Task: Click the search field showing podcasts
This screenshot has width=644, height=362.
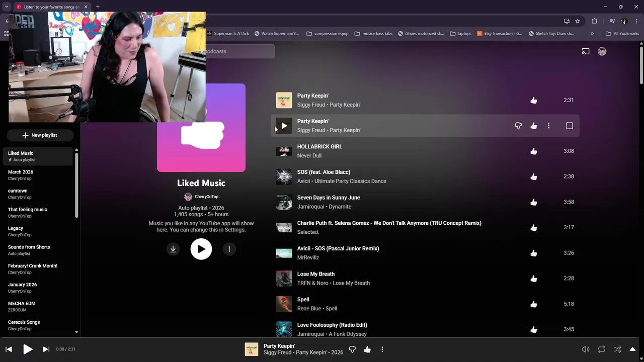Action: click(240, 51)
